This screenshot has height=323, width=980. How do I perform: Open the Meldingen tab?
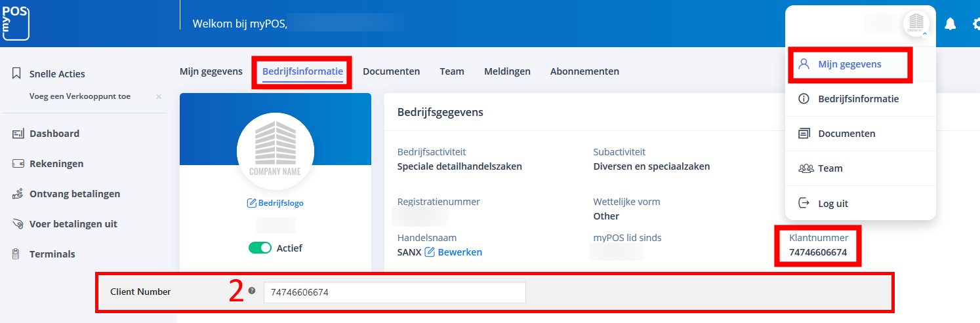coord(507,71)
